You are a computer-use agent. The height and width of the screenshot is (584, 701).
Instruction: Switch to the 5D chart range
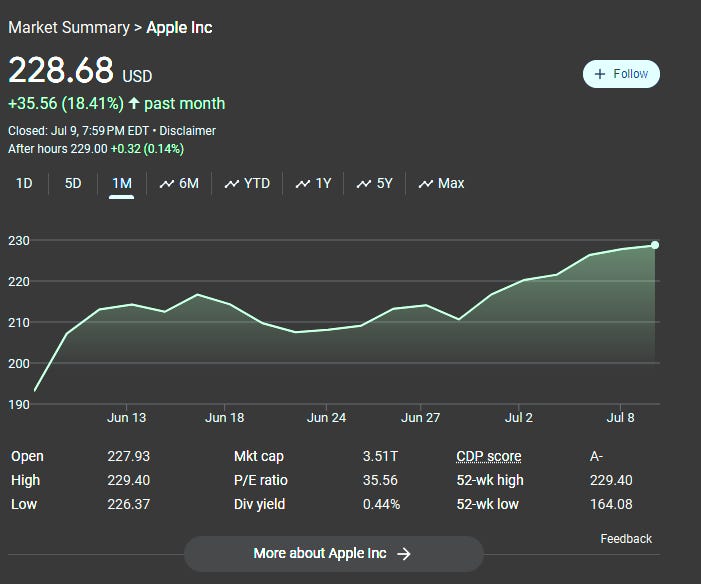[73, 183]
